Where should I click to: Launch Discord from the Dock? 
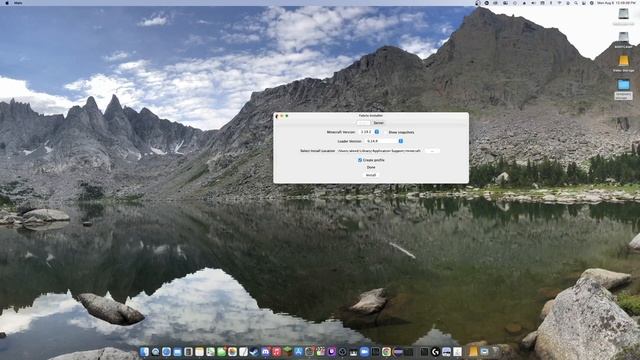coord(265,351)
